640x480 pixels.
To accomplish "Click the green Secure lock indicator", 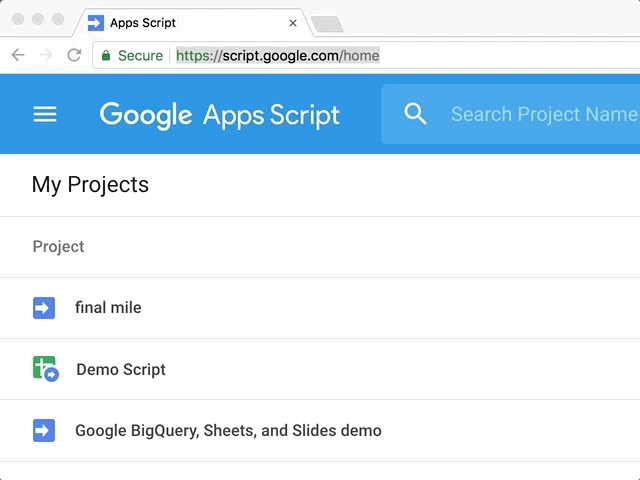I will pyautogui.click(x=132, y=55).
